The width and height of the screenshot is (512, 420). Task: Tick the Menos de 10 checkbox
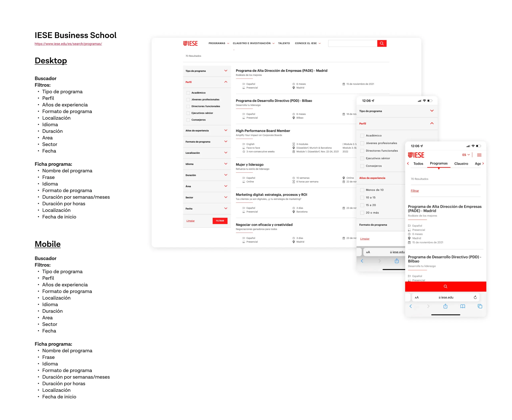tap(362, 190)
